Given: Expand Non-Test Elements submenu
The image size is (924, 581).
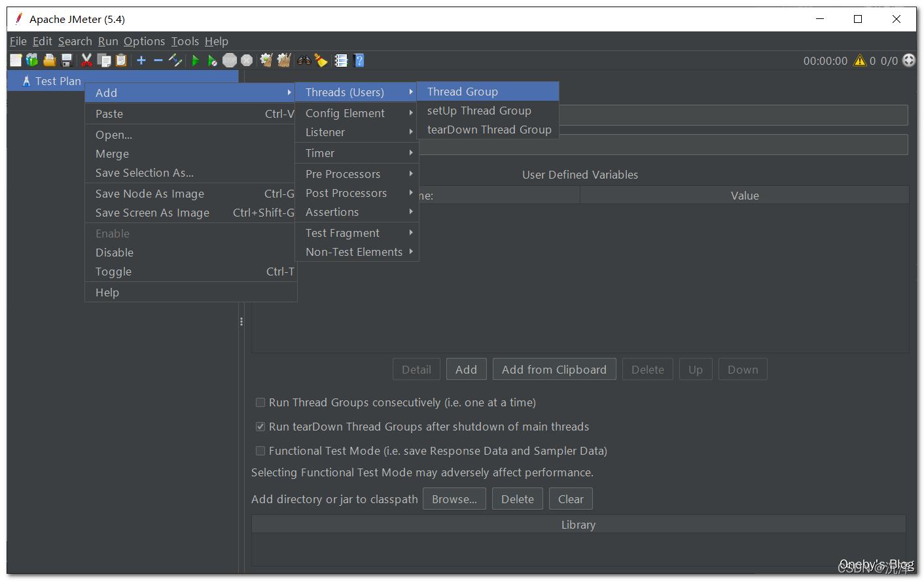Looking at the screenshot, I should click(357, 252).
